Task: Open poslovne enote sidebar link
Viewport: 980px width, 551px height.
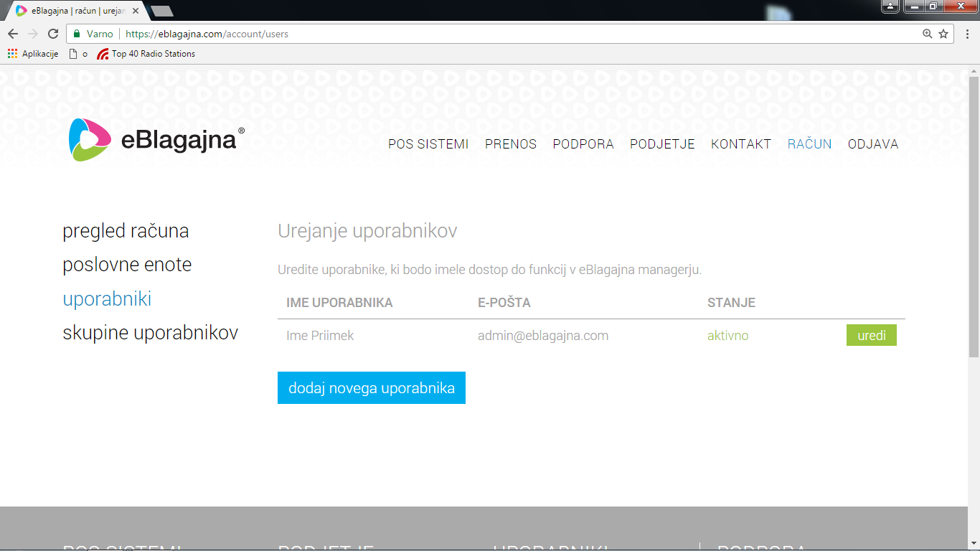Action: pos(127,265)
